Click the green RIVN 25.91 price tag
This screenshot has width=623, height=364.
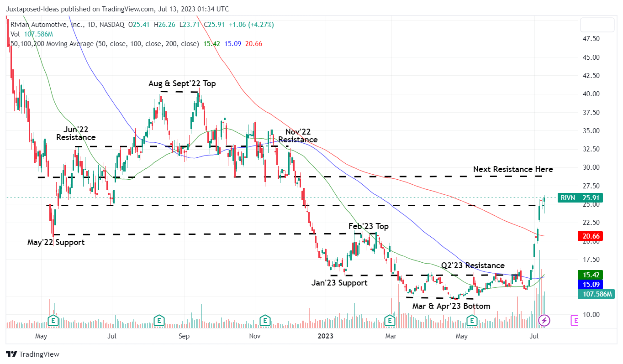click(x=581, y=198)
